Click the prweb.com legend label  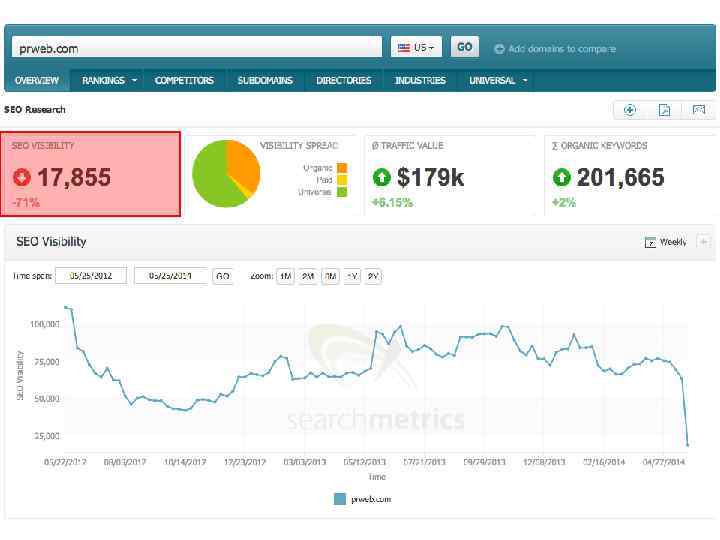click(x=371, y=499)
